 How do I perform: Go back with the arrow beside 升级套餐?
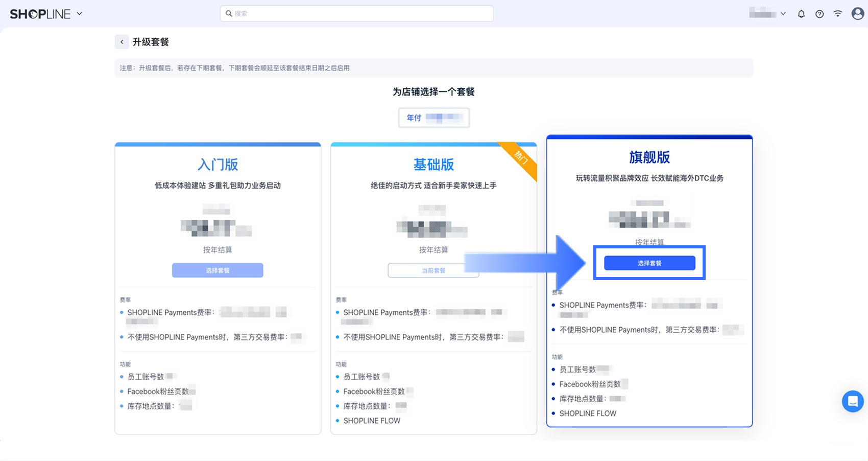(122, 42)
